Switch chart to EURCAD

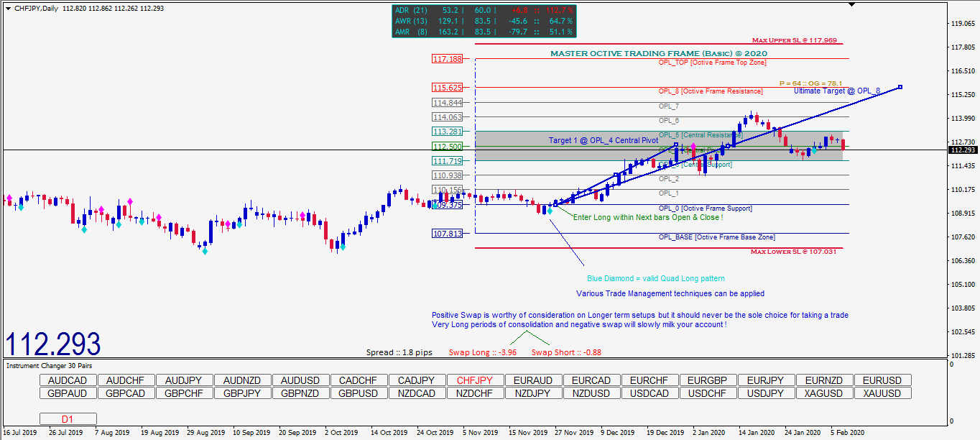(591, 380)
